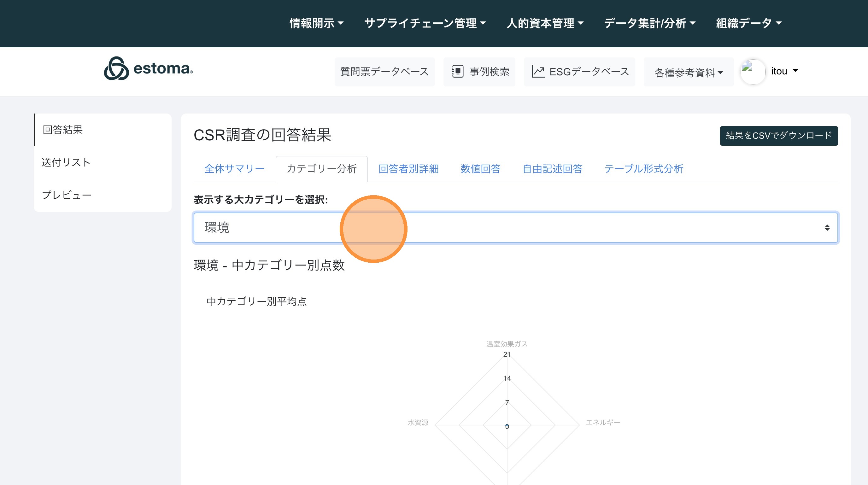
Task: Open the テーブル形式分析 tab
Action: point(643,169)
